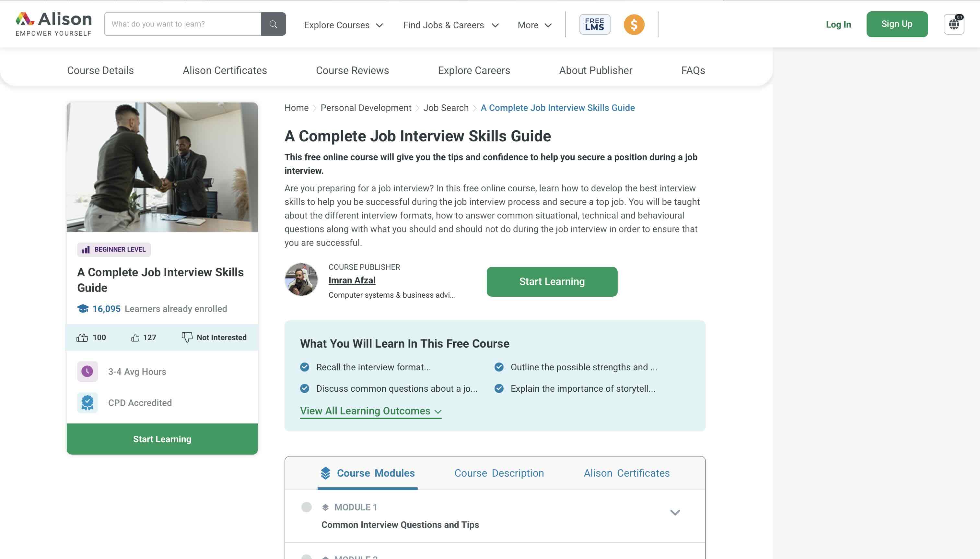Image resolution: width=980 pixels, height=559 pixels.
Task: Click the green Sign Up button
Action: coord(897,24)
